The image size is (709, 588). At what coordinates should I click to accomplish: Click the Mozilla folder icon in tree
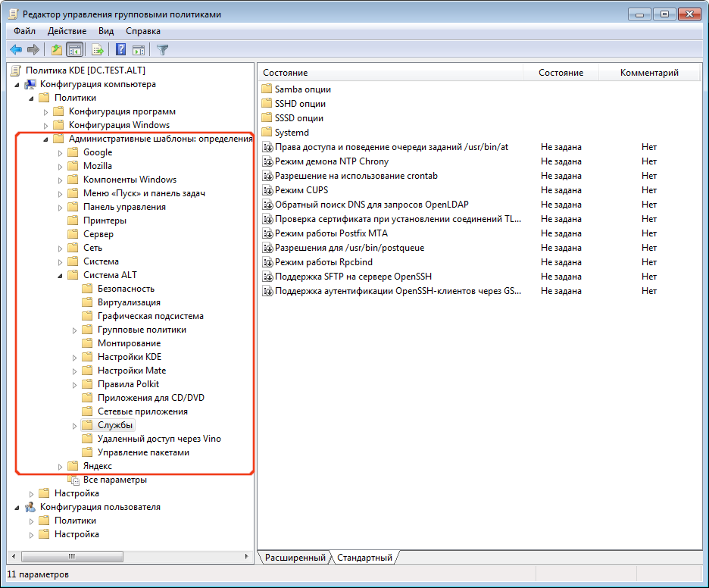pyautogui.click(x=73, y=166)
